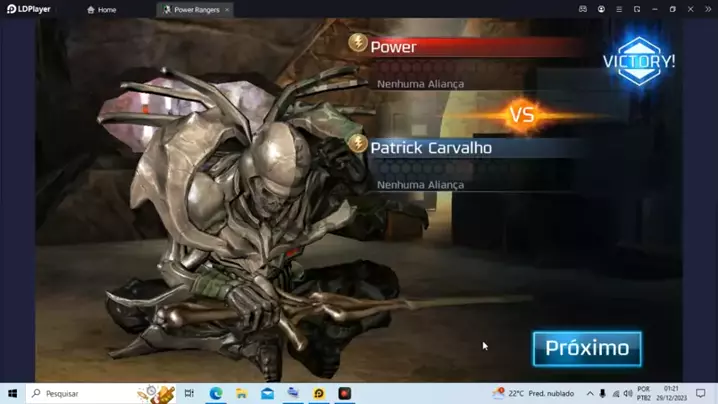
Task: Click the search highlights icon in Pesquisar box
Action: tap(156, 394)
